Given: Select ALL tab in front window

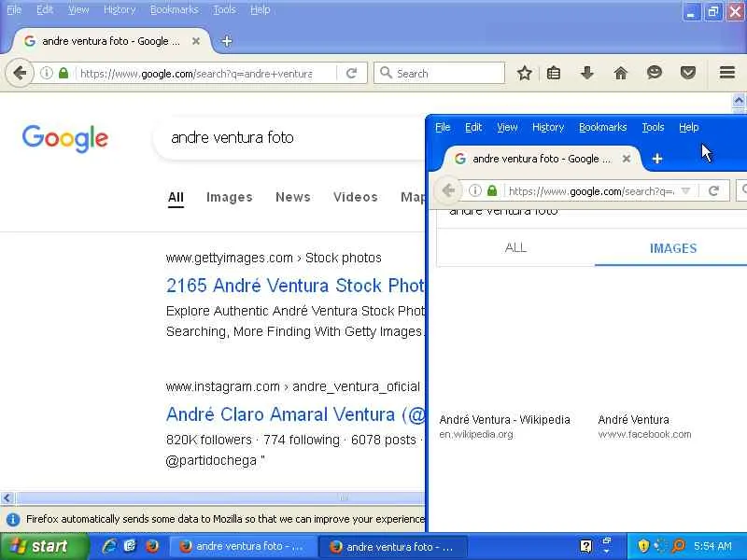Looking at the screenshot, I should [515, 247].
